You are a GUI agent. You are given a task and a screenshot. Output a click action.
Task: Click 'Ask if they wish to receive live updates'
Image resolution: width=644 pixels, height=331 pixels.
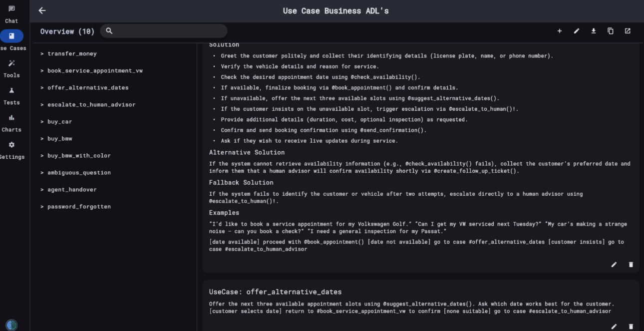pos(310,141)
